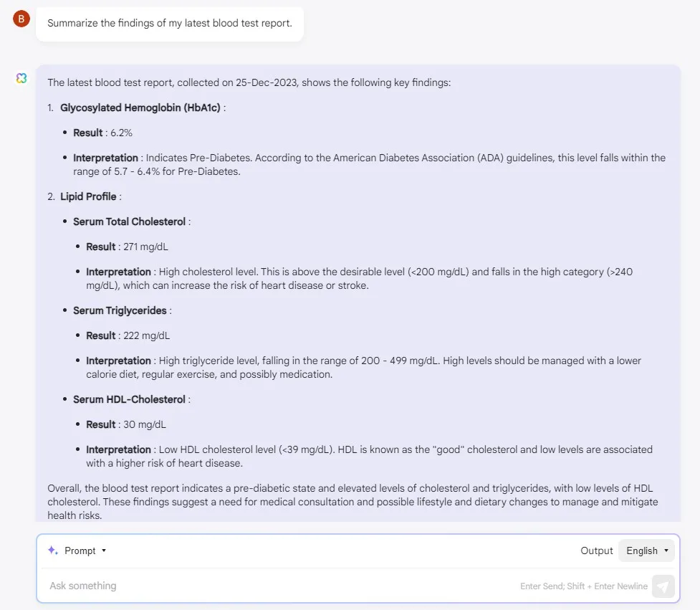Click the Lipid Profile heading
700x610 pixels.
88,196
